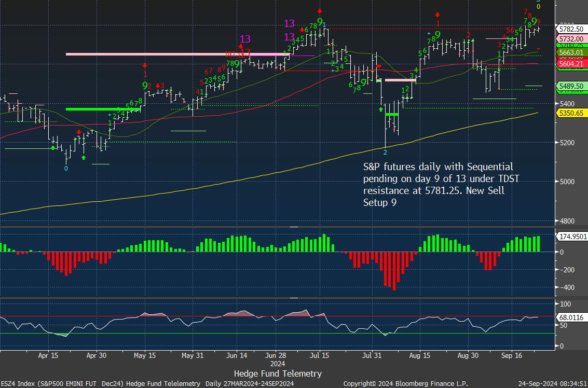This screenshot has width=588, height=388.
Task: Click the 24-Sep-2024 08:34:52 timestamp
Action: pos(553,384)
